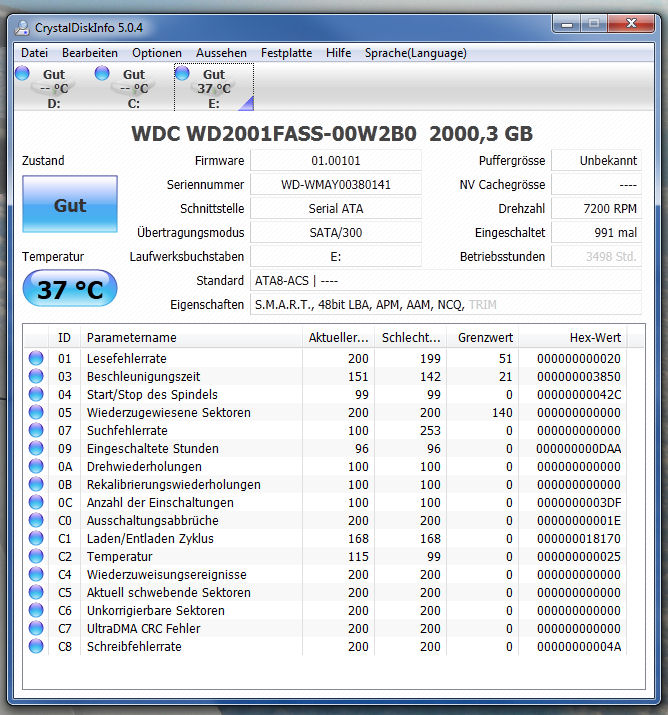Screen dimensions: 668x715
Task: Open the Hilfe menu
Action: coord(338,53)
